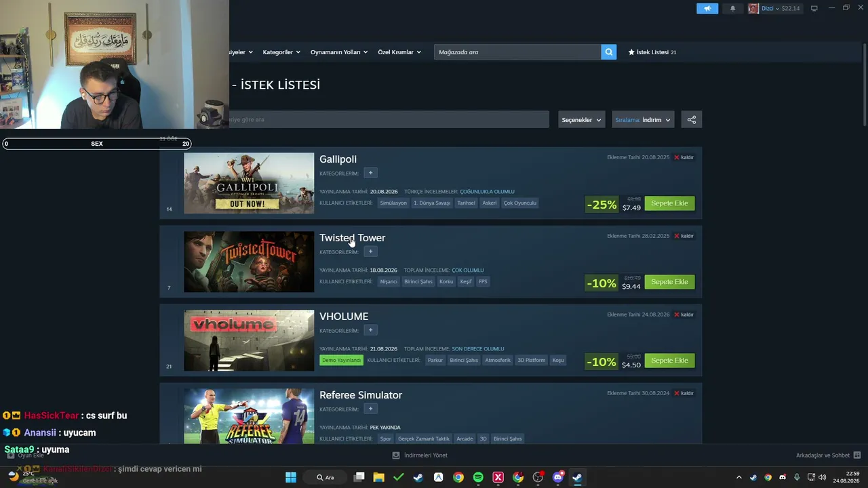Open Task View on the taskbar
Viewport: 868px width, 488px height.
pyautogui.click(x=359, y=477)
